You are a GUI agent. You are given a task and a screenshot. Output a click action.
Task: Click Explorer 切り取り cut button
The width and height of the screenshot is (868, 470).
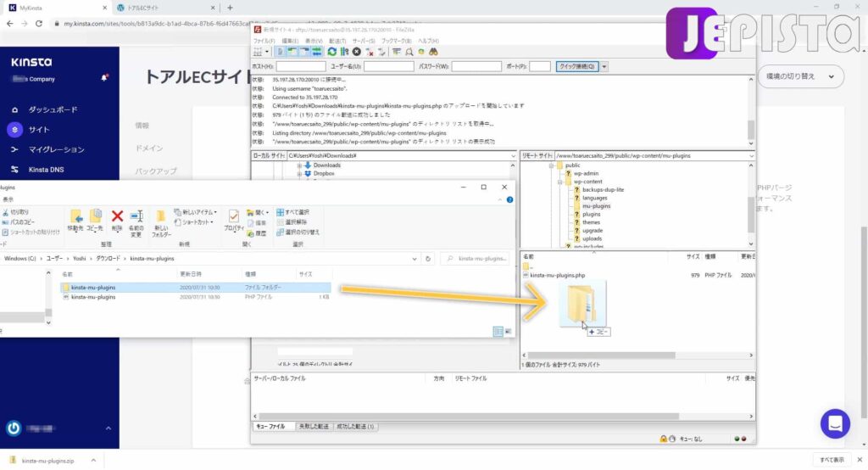pos(15,212)
